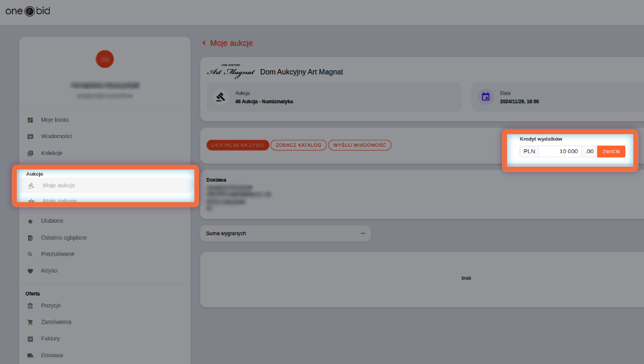Open Moje konto menu item
644x364 pixels.
(55, 120)
